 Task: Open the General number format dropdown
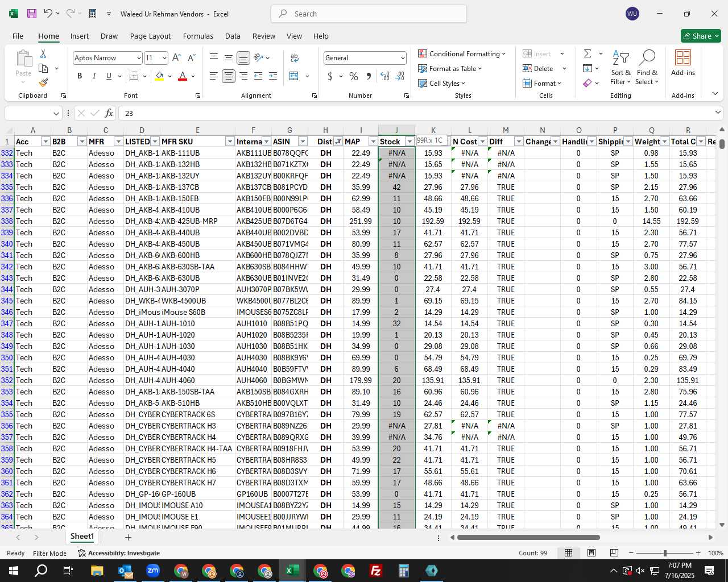403,58
